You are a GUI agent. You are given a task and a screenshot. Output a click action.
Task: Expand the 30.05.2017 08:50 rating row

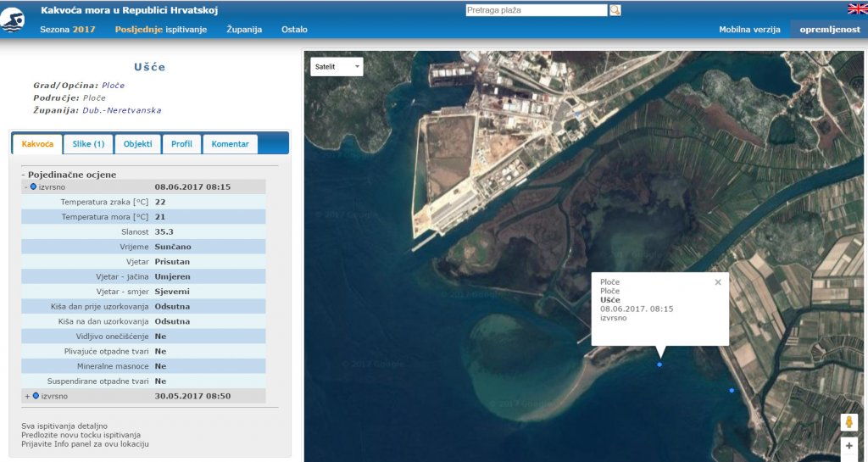(27, 396)
